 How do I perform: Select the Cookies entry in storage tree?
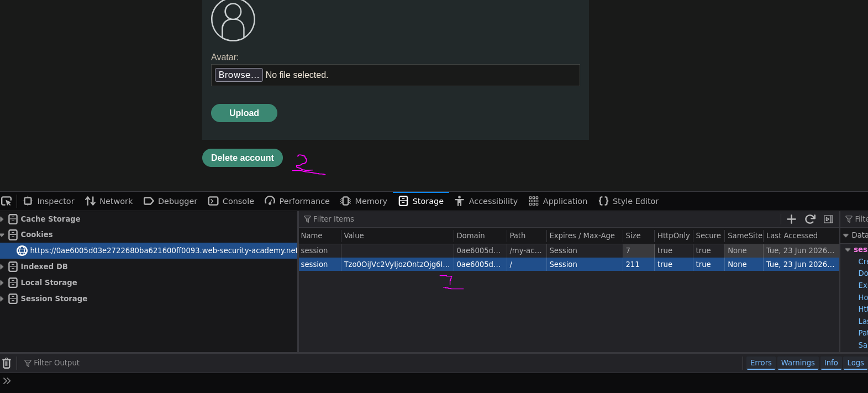[36, 234]
